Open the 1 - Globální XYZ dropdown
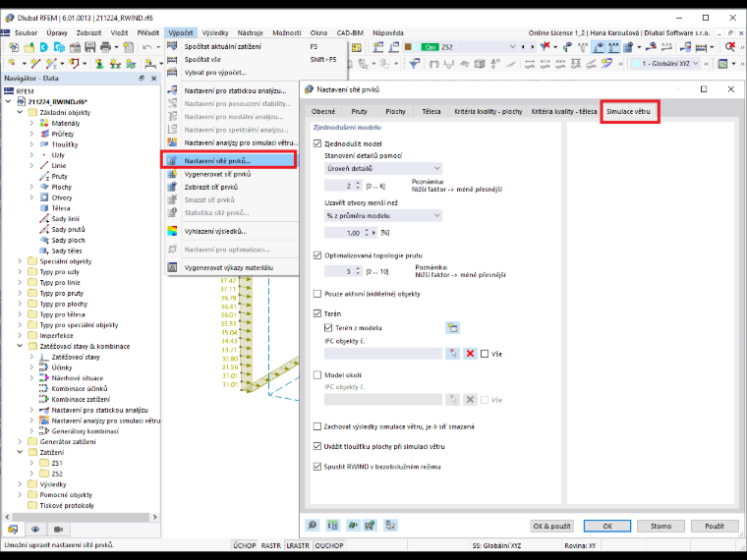This screenshot has height=560, width=747. [x=666, y=63]
